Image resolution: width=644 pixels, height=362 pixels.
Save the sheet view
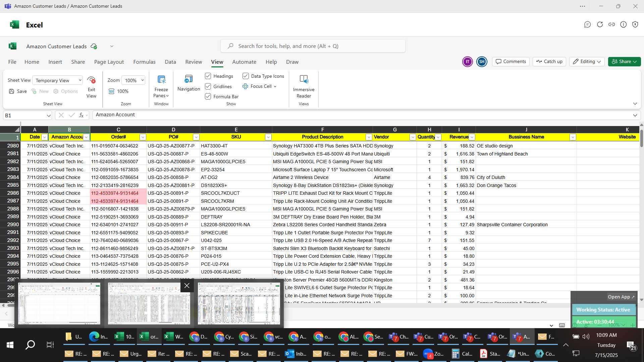[18, 91]
